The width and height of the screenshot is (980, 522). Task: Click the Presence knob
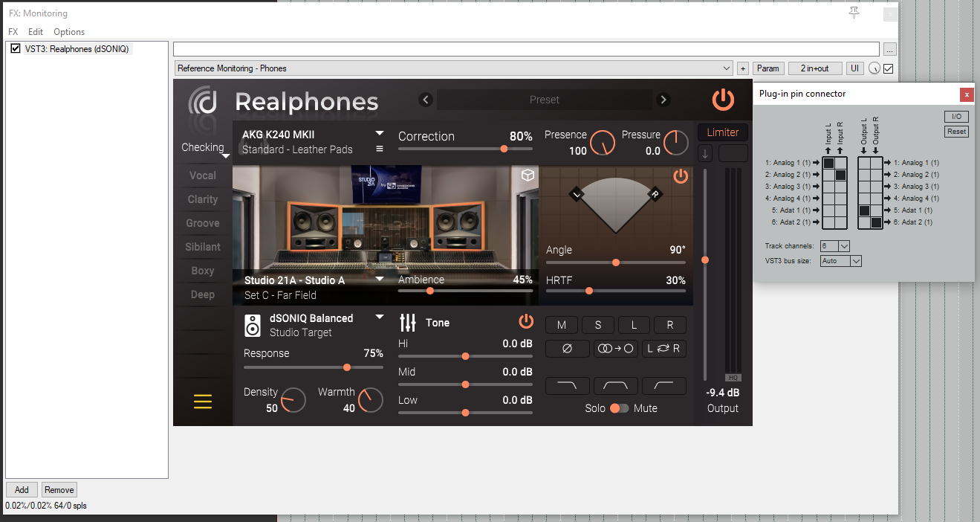tap(603, 143)
